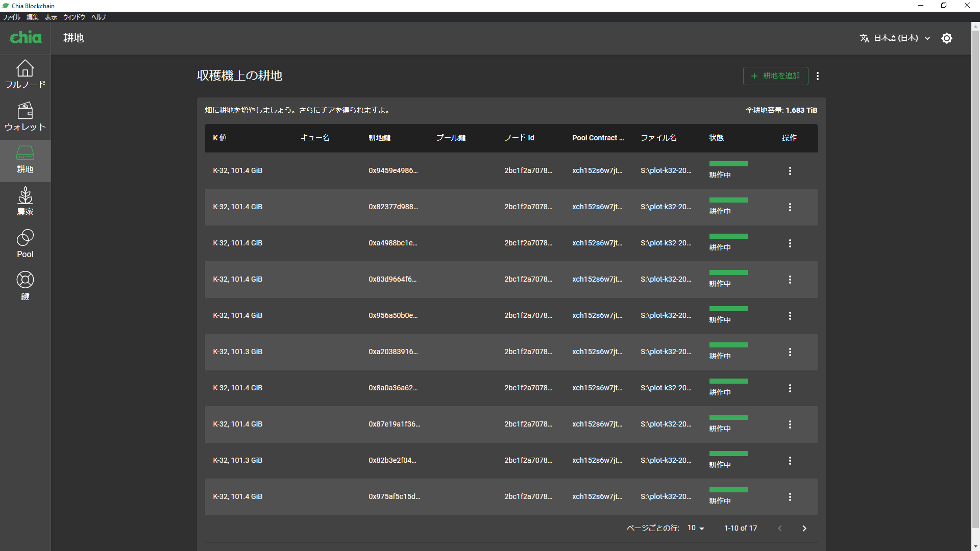Click the 耕地 page title in header
This screenshot has width=980, height=551.
point(73,38)
